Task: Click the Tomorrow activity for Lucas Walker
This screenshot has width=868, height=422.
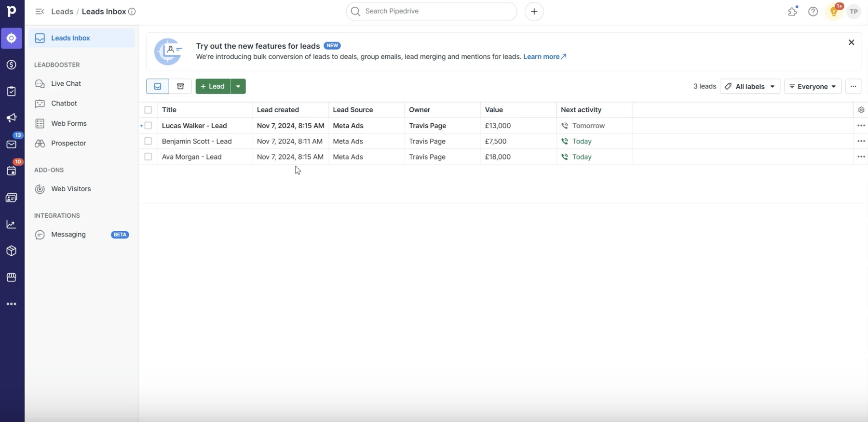Action: [x=588, y=126]
